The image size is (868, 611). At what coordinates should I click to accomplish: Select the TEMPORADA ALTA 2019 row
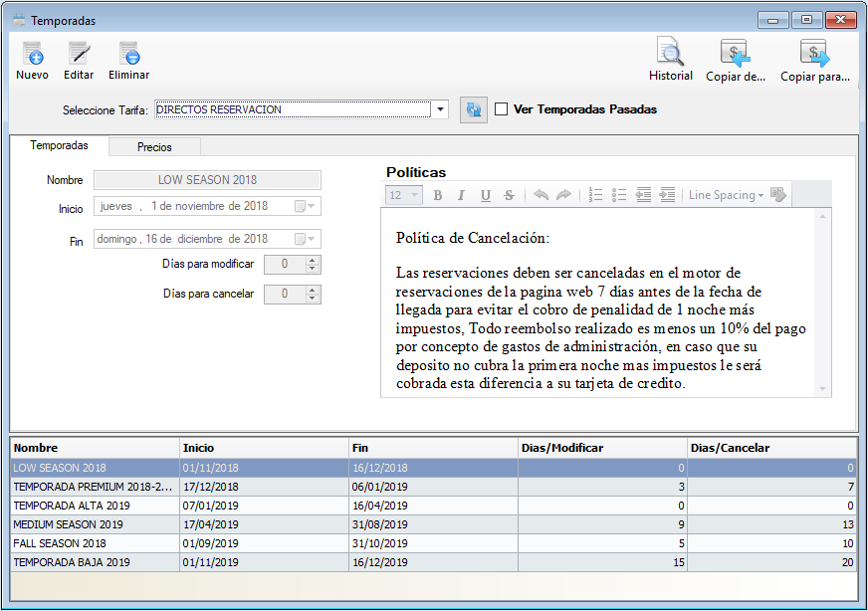point(433,506)
